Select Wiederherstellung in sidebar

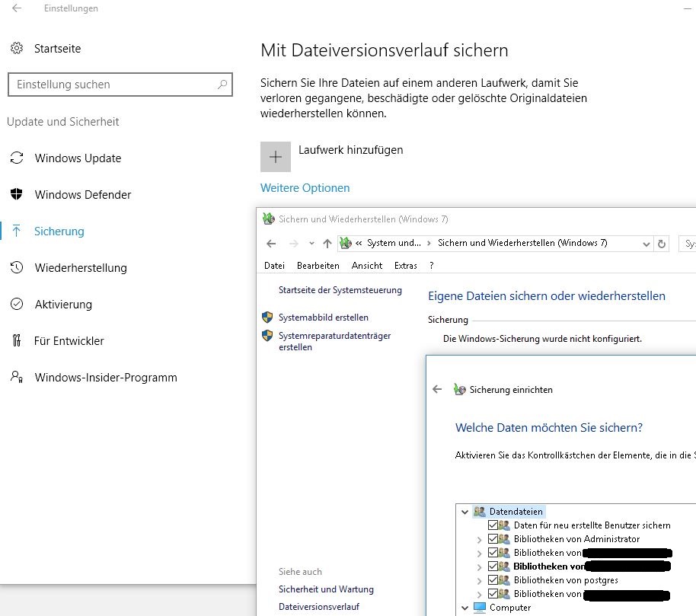(81, 267)
